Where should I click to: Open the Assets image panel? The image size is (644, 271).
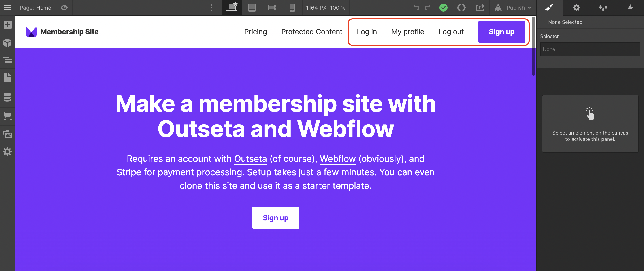(8, 134)
